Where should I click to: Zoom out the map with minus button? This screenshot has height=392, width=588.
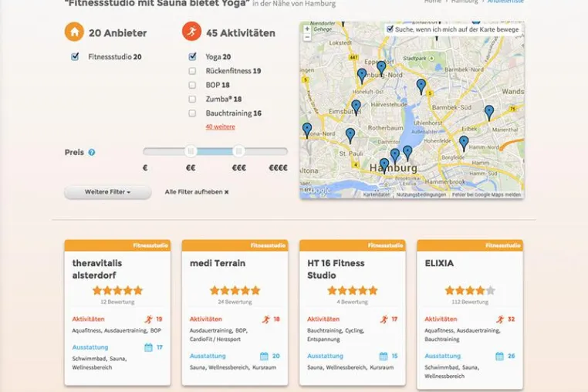[307, 37]
